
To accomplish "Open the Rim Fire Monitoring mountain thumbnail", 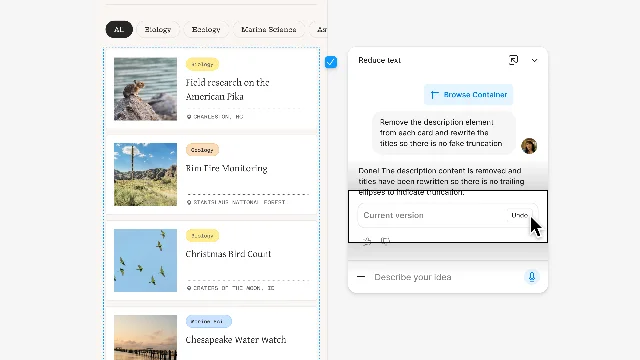I will 145,174.
